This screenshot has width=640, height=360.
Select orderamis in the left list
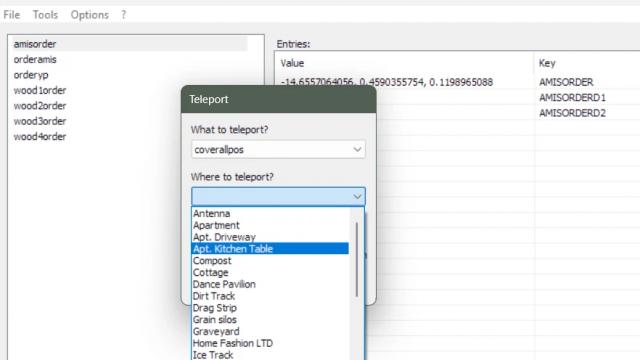(x=35, y=59)
